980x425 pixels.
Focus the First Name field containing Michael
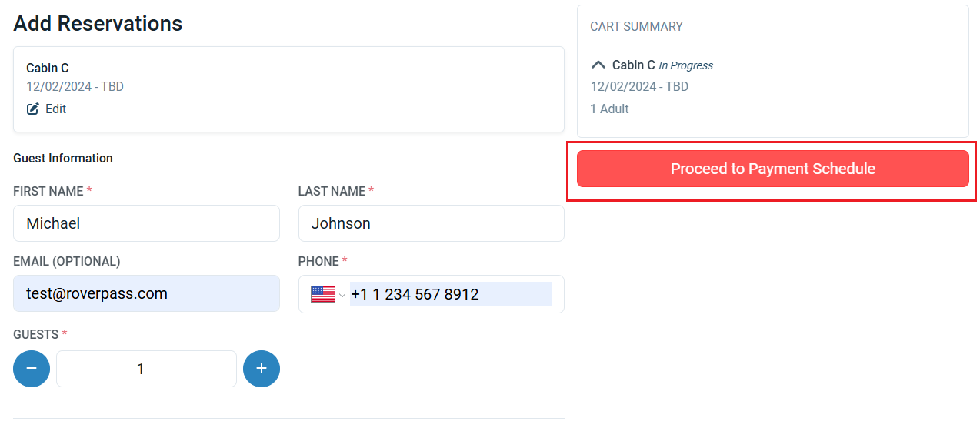[x=146, y=223]
